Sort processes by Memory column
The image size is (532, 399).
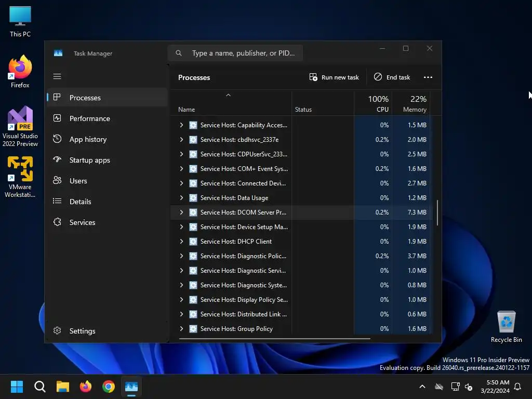pyautogui.click(x=411, y=104)
